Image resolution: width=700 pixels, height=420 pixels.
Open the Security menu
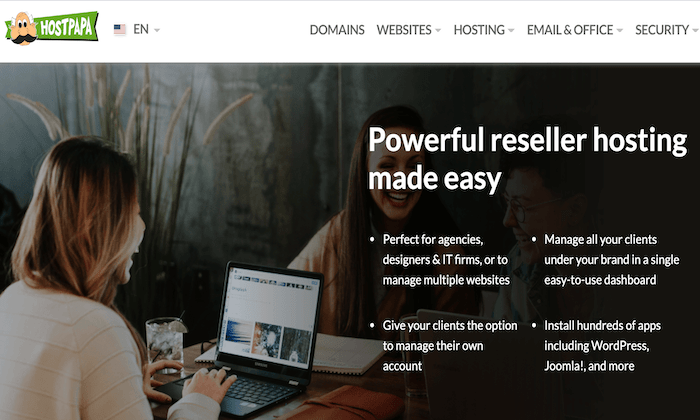pyautogui.click(x=662, y=30)
